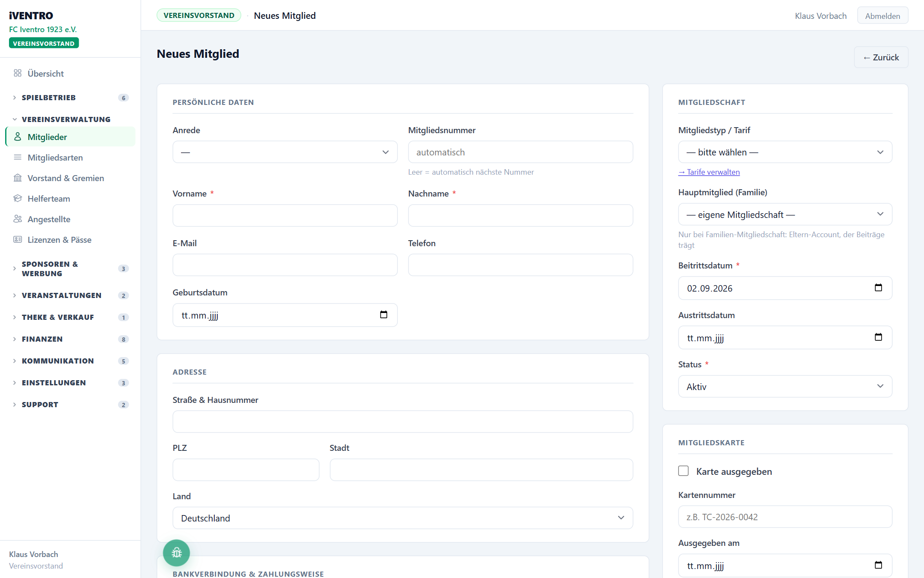The height and width of the screenshot is (578, 924).
Task: Click Klaus Vorbach profile at sidebar bottom
Action: pyautogui.click(x=36, y=560)
